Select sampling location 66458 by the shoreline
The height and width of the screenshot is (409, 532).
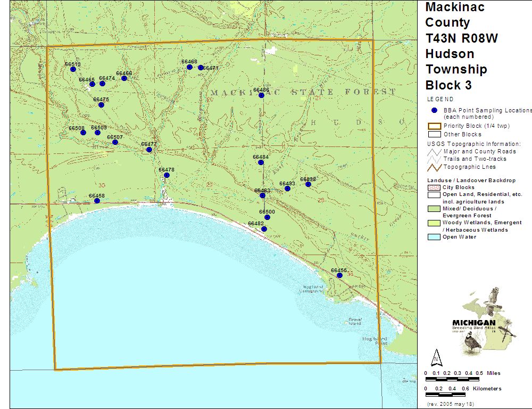click(x=97, y=201)
